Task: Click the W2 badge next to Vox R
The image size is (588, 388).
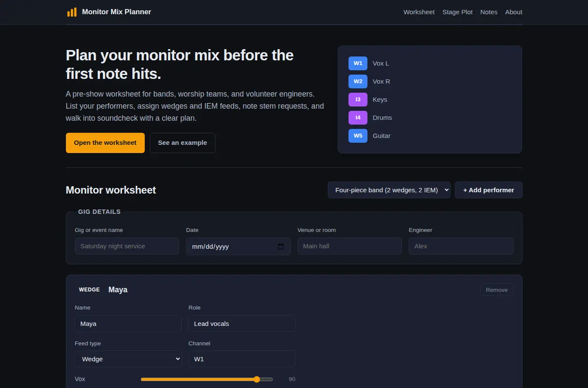Action: (358, 81)
